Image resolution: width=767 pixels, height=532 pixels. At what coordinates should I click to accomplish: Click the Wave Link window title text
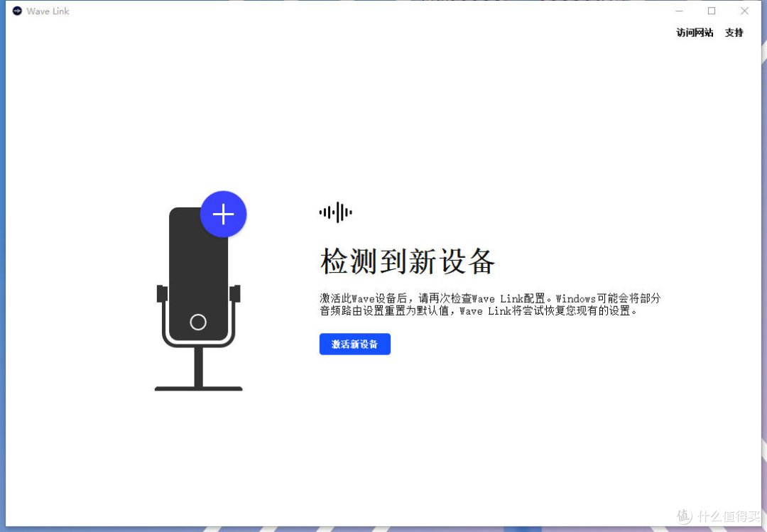pos(48,11)
